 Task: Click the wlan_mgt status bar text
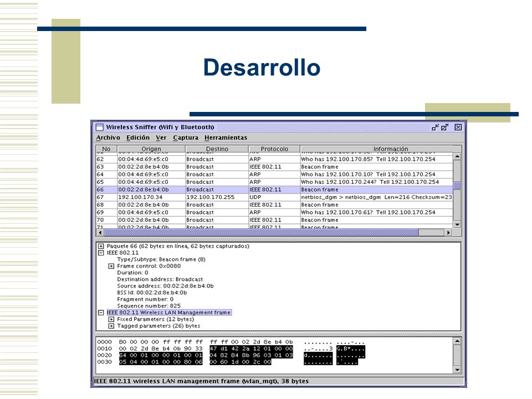pos(201,381)
